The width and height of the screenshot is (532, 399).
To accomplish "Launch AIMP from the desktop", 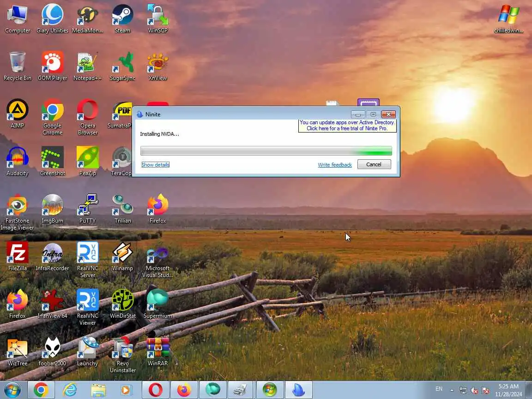I will pos(17,114).
